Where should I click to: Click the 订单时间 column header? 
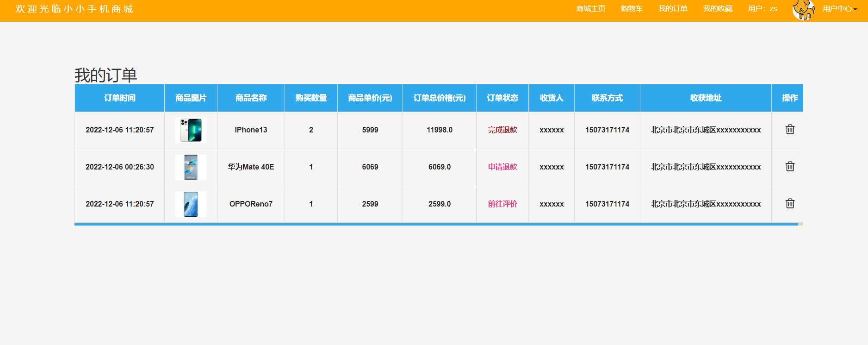(120, 98)
